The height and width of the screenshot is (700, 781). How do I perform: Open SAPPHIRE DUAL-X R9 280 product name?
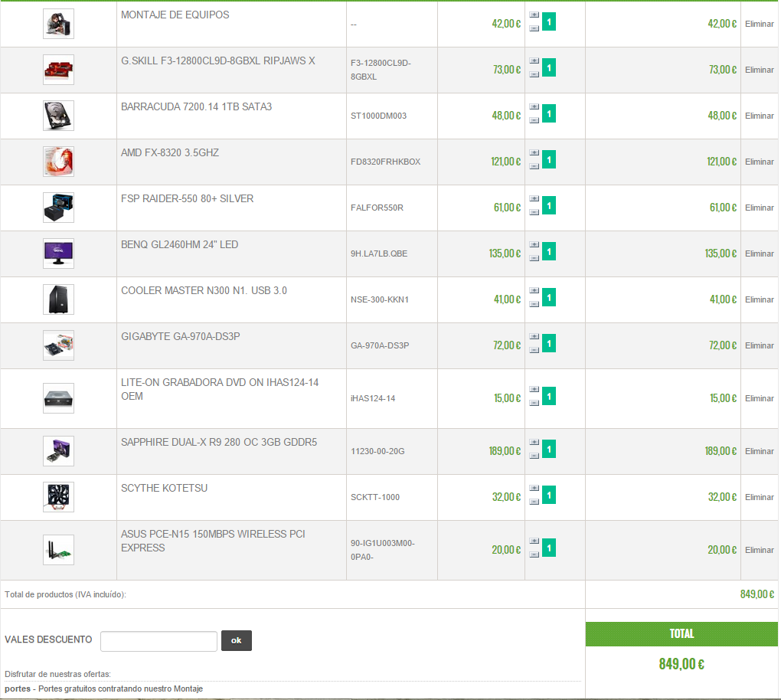point(219,442)
